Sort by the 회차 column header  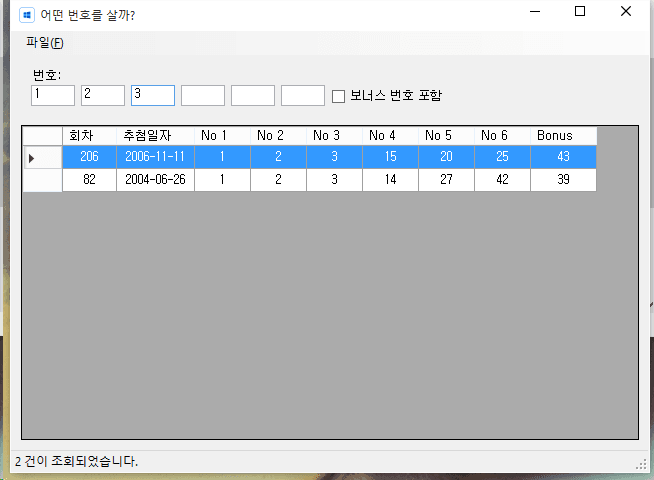(89, 136)
